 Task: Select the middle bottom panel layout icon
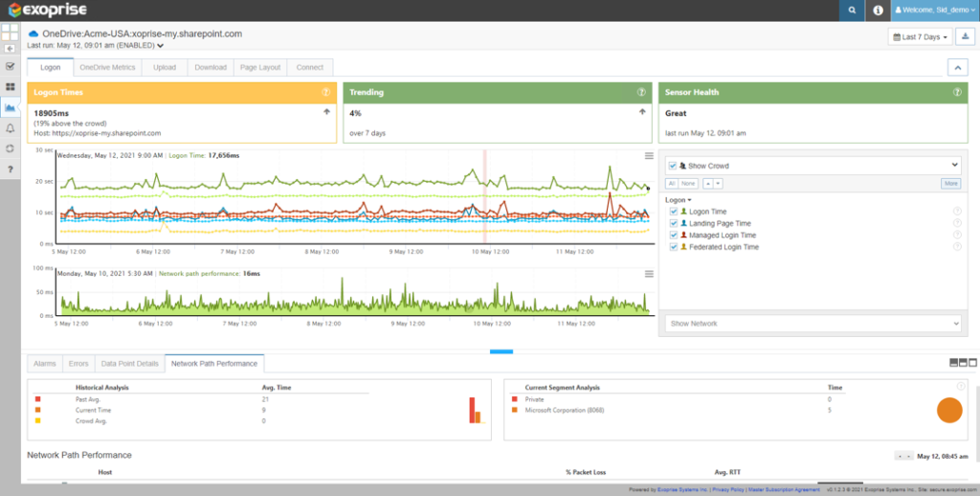[963, 362]
